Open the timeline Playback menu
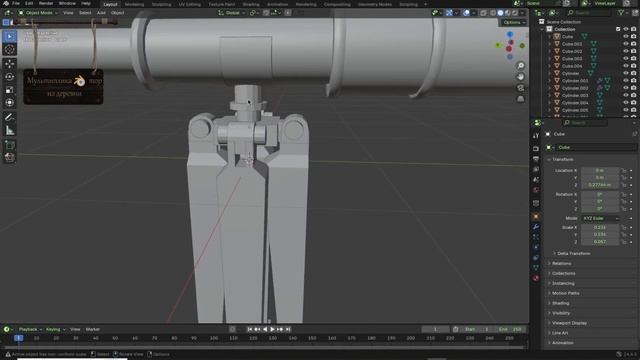This screenshot has height=360, width=640. pyautogui.click(x=30, y=329)
